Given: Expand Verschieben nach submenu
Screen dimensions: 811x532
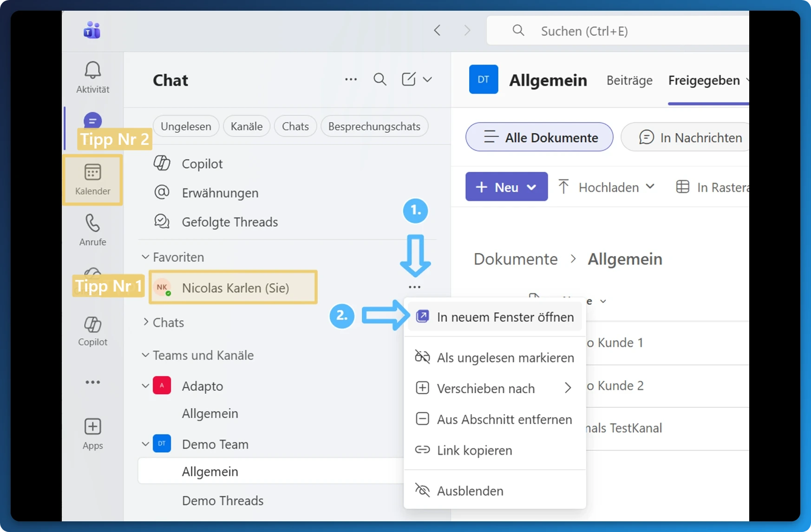Looking at the screenshot, I should pyautogui.click(x=494, y=388).
